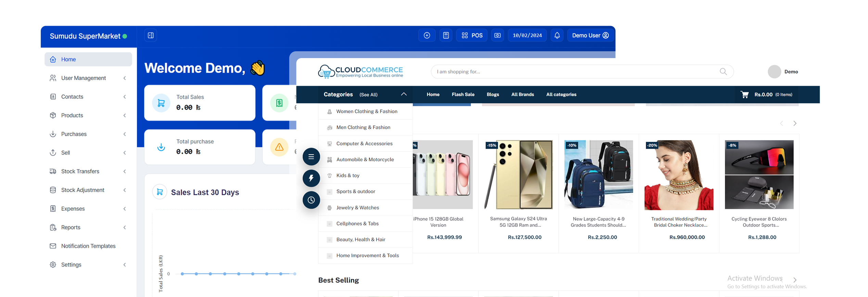Click the iPhone 15 128GB Global Version title
Image resolution: width=868 pixels, height=297 pixels.
[x=438, y=222]
